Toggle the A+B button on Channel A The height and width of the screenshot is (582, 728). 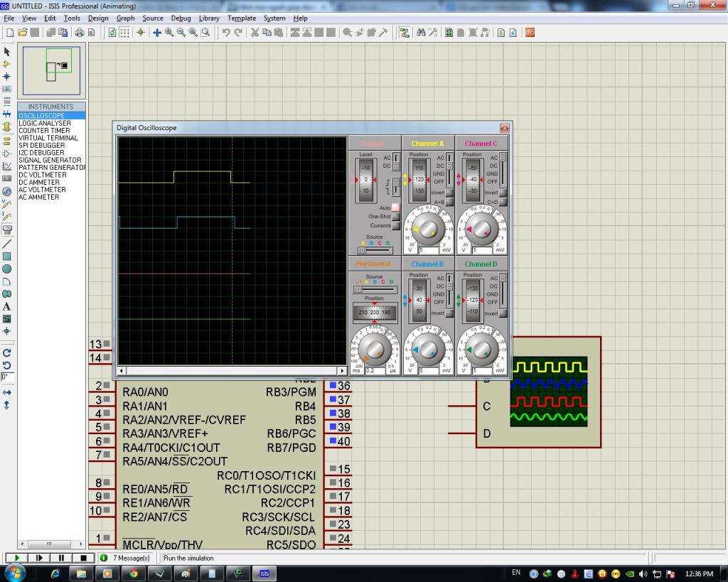[449, 203]
